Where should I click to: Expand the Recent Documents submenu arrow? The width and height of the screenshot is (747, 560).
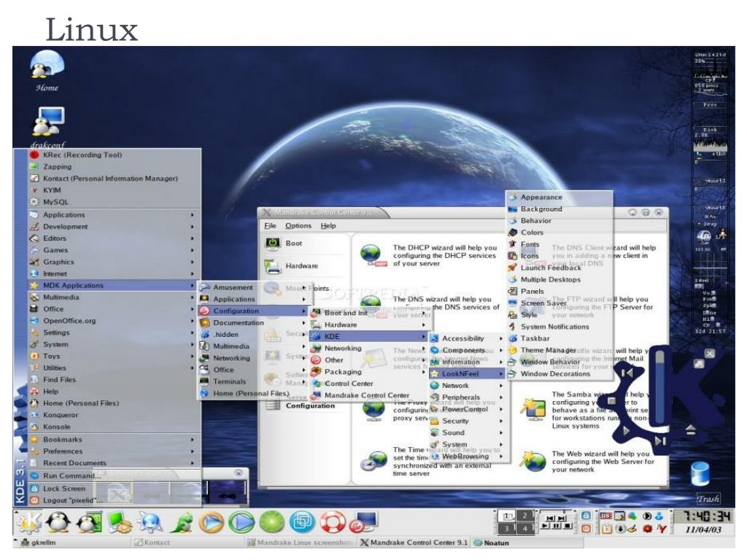(193, 463)
